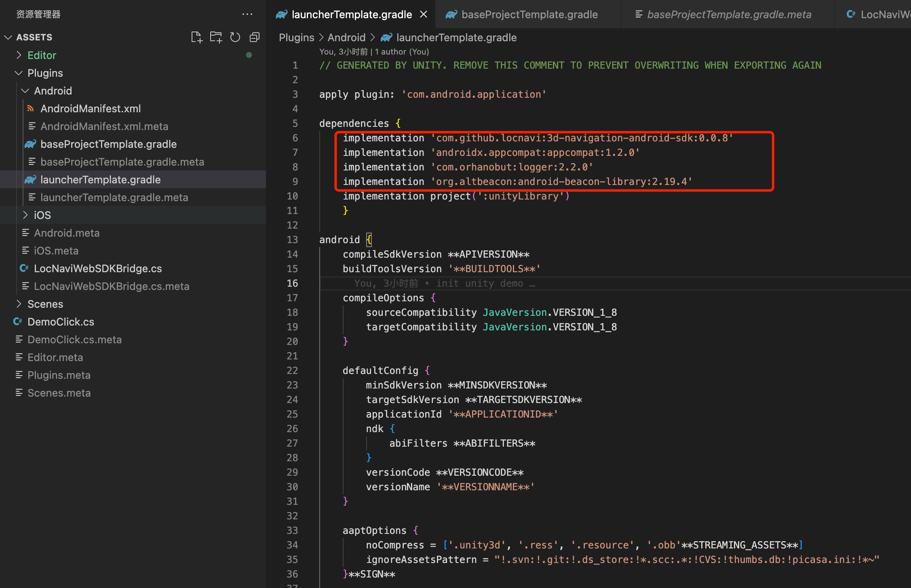Click the New File icon in Assets header
The image size is (911, 588).
point(196,37)
